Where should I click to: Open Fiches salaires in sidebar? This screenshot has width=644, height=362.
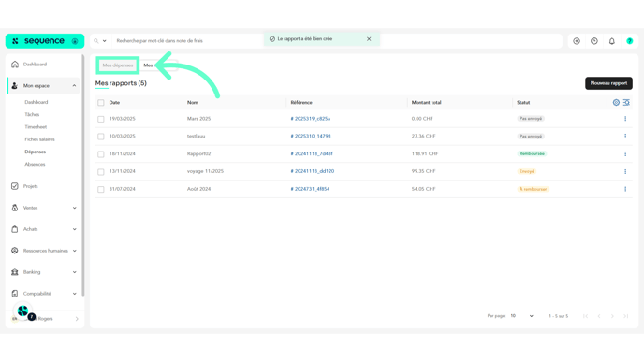[x=39, y=139]
